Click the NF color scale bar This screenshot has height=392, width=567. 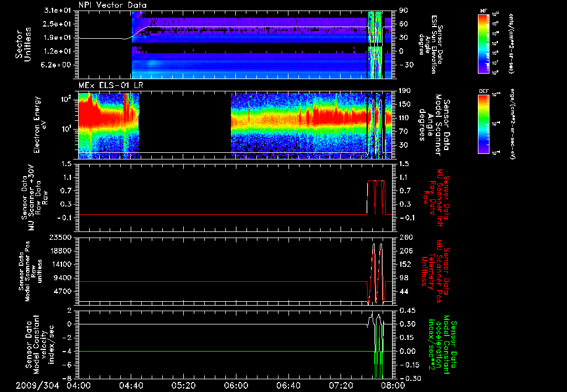tap(483, 43)
